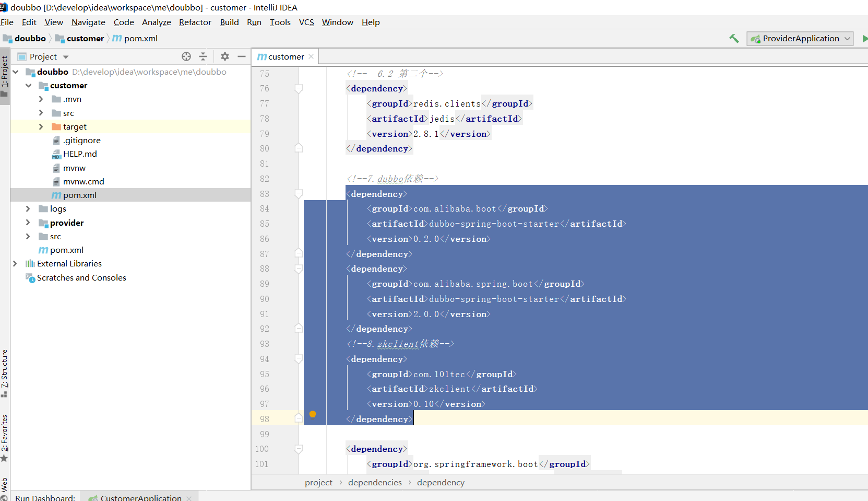Click dependencies in editor breadcrumb
This screenshot has height=501, width=868.
(x=375, y=483)
